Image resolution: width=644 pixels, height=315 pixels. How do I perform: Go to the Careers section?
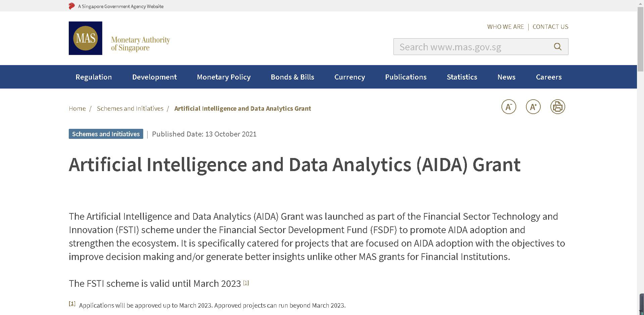pos(549,77)
